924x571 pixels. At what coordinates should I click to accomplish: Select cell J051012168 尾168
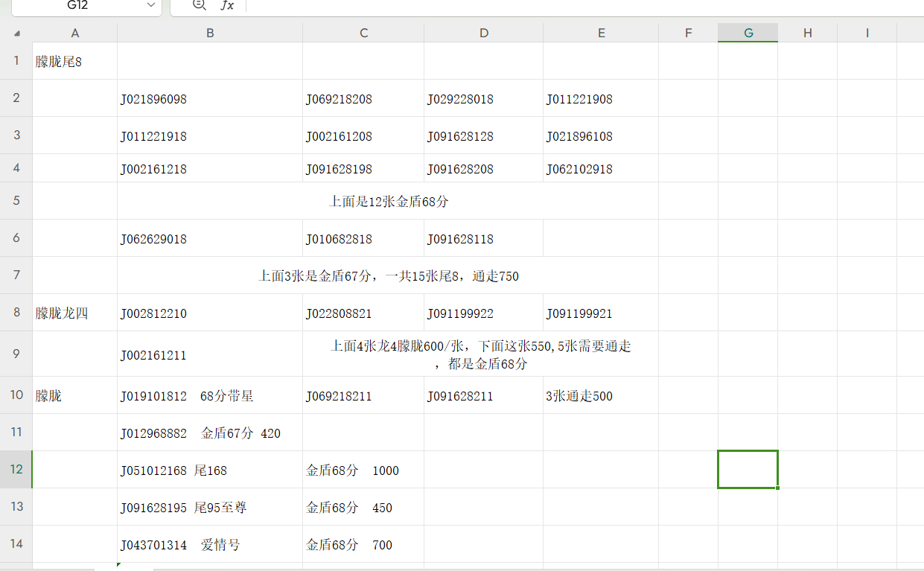point(210,470)
